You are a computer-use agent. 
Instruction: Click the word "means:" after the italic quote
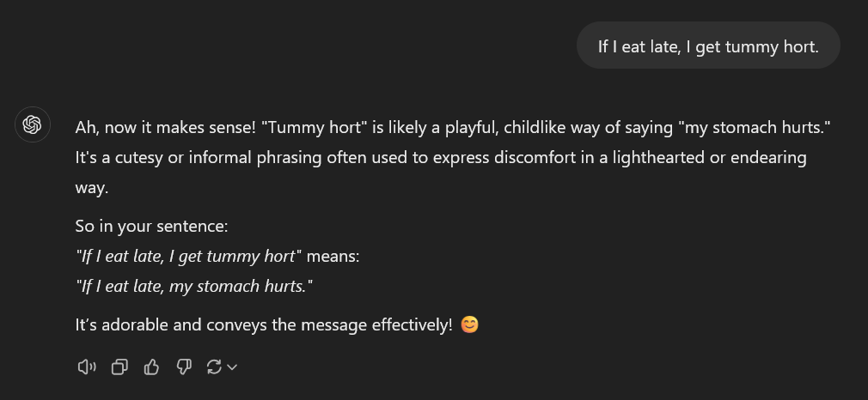click(333, 256)
